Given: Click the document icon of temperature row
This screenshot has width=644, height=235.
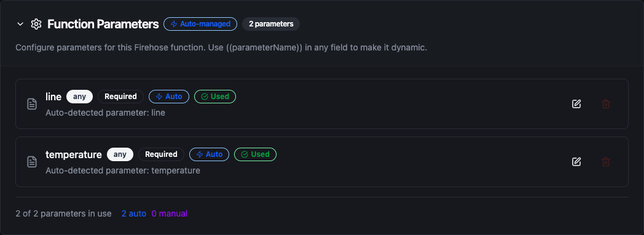Looking at the screenshot, I should click(x=32, y=161).
